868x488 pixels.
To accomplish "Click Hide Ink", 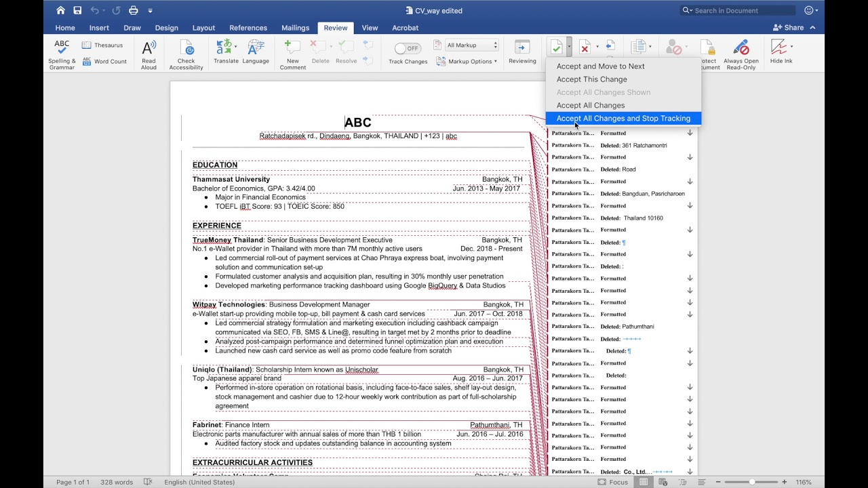I will click(x=781, y=52).
